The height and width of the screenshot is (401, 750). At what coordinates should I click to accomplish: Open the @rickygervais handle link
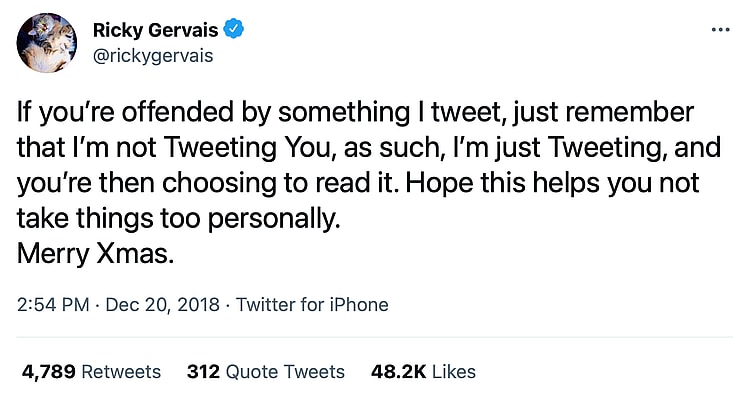(x=153, y=57)
